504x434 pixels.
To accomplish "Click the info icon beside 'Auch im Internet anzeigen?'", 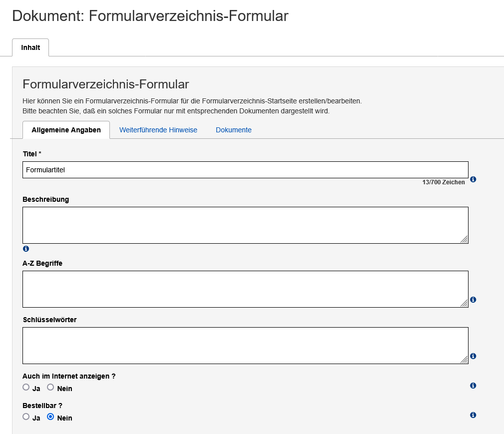I will pyautogui.click(x=473, y=385).
